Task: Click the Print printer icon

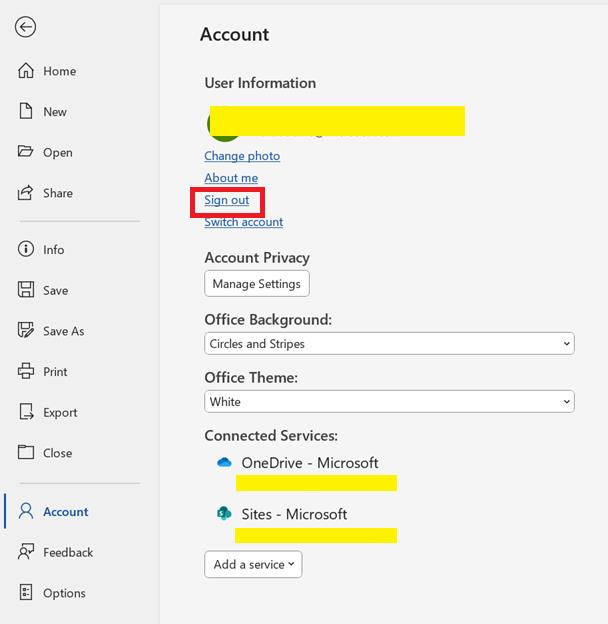Action: coord(26,371)
